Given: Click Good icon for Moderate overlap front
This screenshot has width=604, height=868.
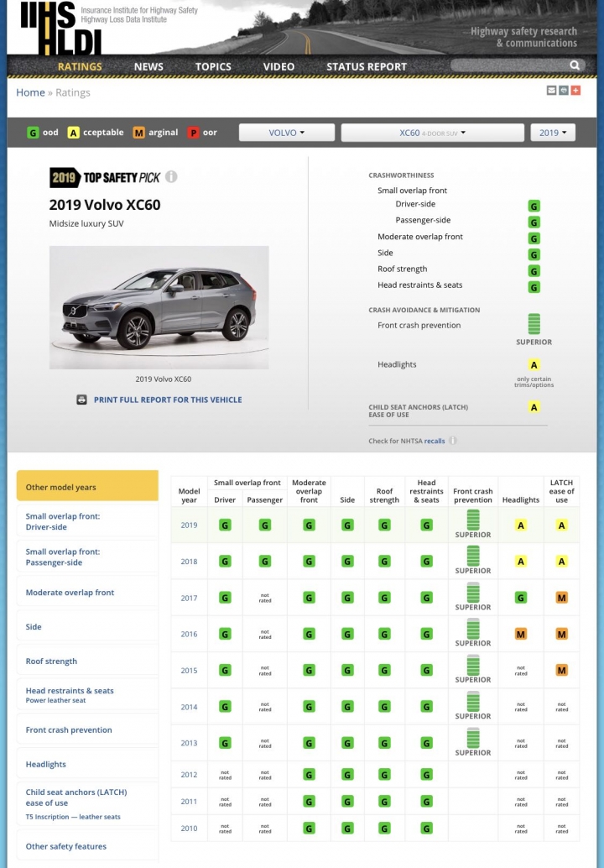Looking at the screenshot, I should [534, 238].
